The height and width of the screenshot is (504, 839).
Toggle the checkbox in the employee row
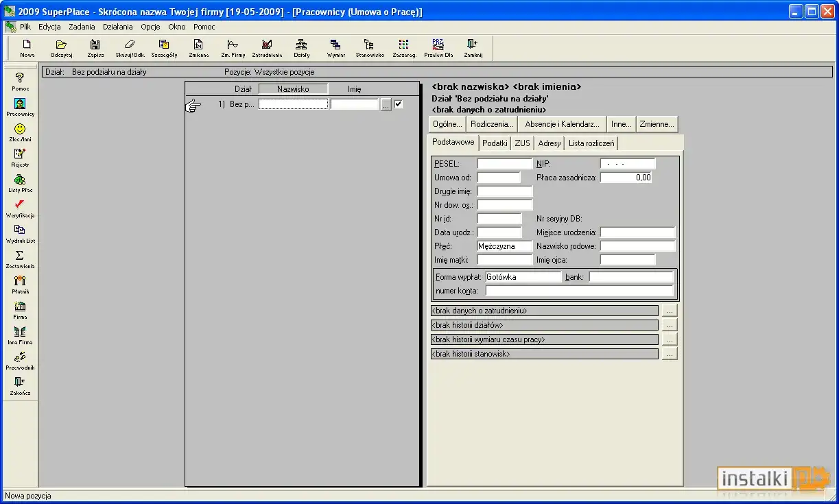tap(399, 104)
